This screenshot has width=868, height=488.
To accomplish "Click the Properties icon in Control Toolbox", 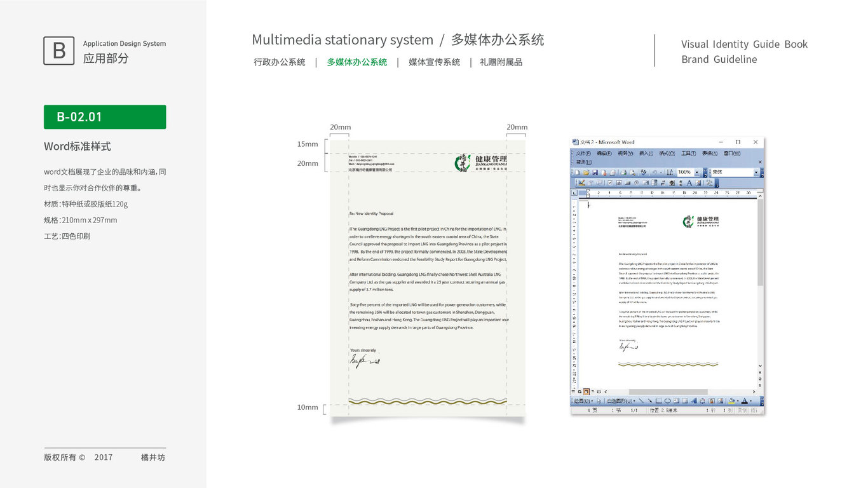I will 590,183.
